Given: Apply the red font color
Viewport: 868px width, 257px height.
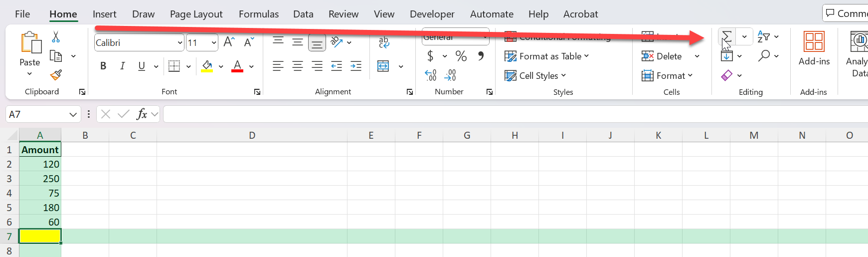Looking at the screenshot, I should pos(237,66).
